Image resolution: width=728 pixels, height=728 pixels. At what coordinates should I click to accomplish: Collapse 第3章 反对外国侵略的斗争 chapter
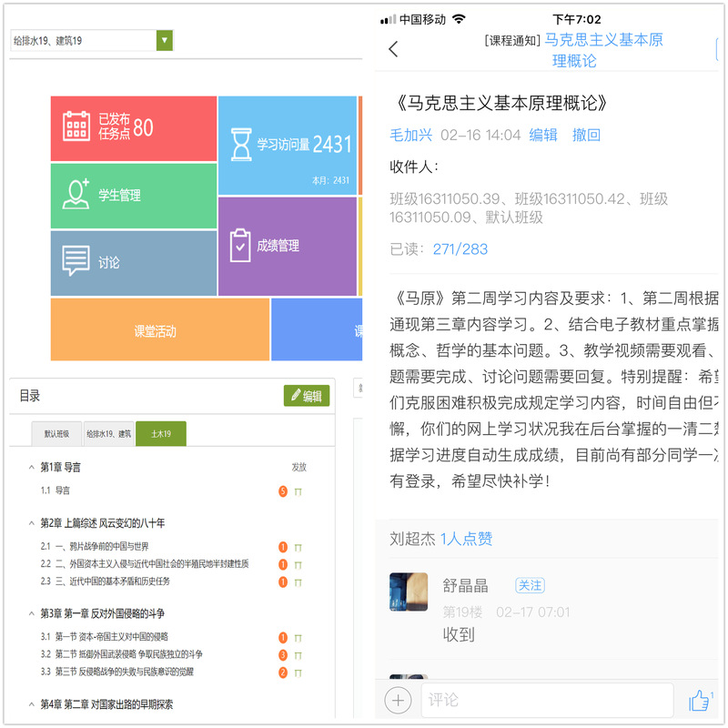(31, 613)
